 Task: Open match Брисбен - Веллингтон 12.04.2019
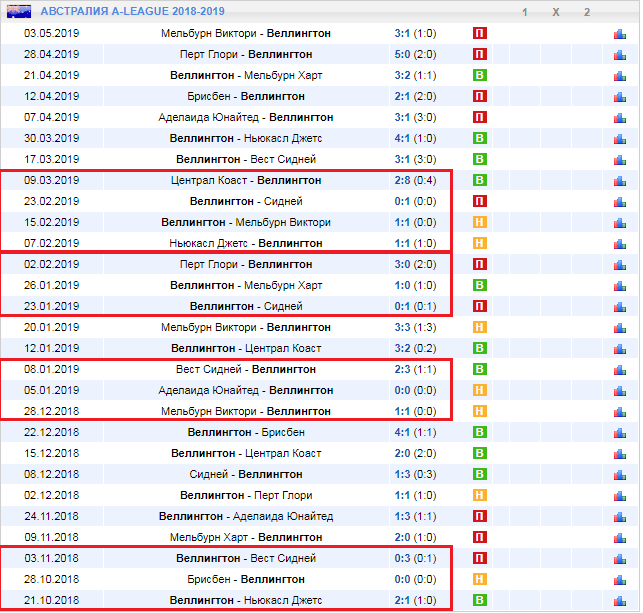tap(246, 96)
